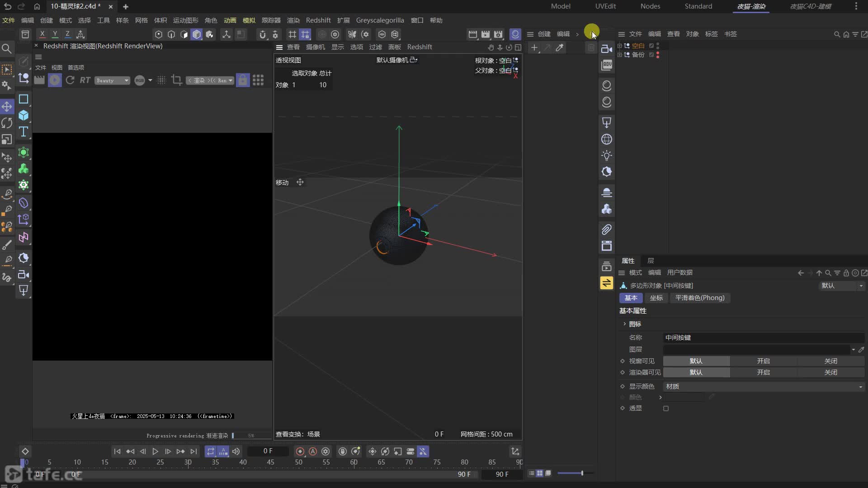Go to start of animation
This screenshot has height=488, width=868.
point(117,451)
